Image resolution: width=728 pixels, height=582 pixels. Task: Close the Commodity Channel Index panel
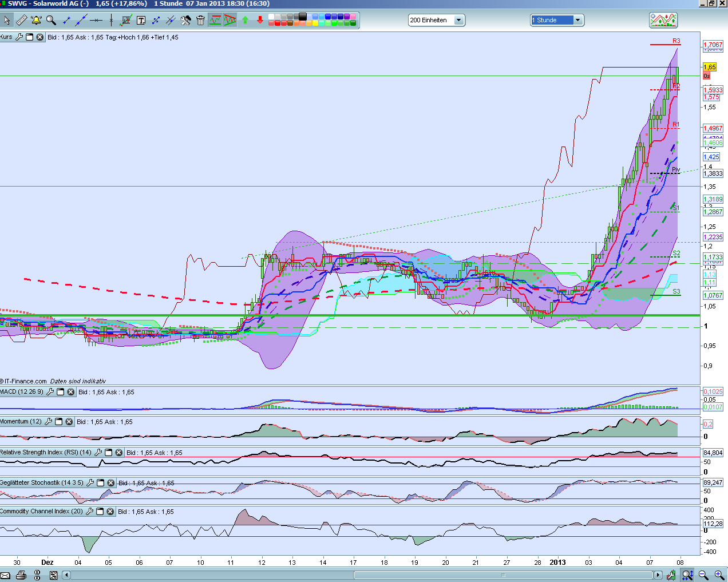click(x=110, y=512)
